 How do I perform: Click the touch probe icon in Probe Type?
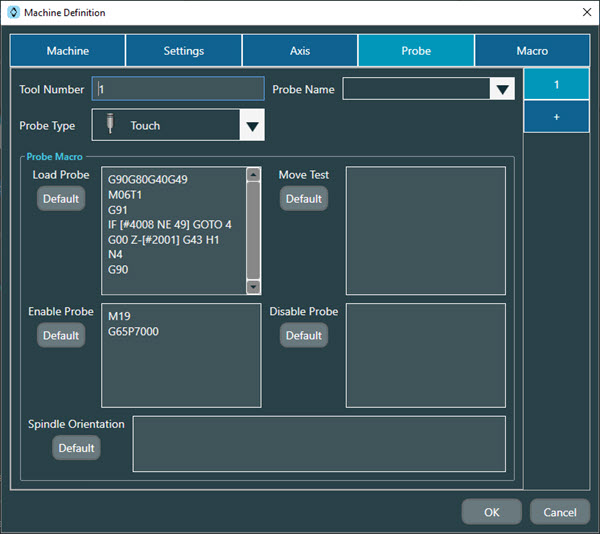coord(110,126)
